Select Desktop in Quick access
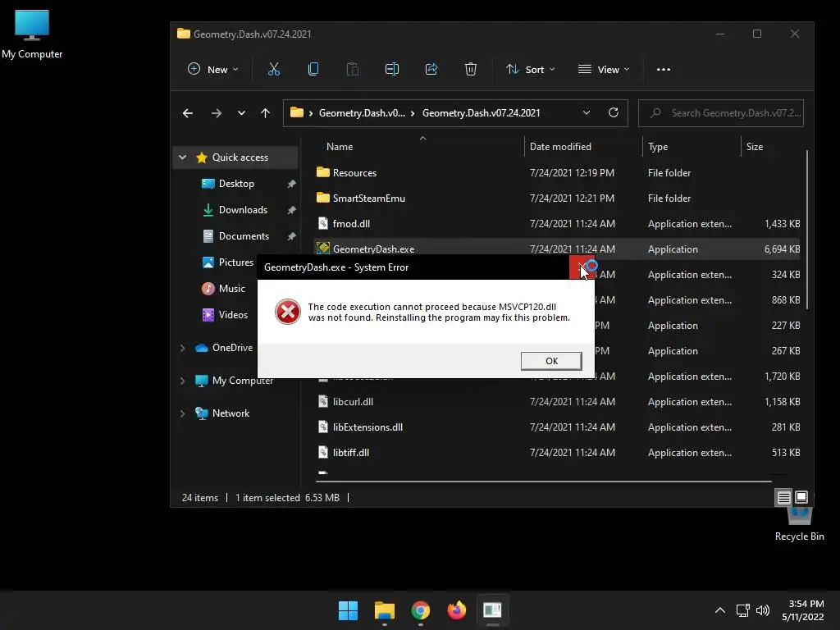This screenshot has height=630, width=840. (x=236, y=184)
